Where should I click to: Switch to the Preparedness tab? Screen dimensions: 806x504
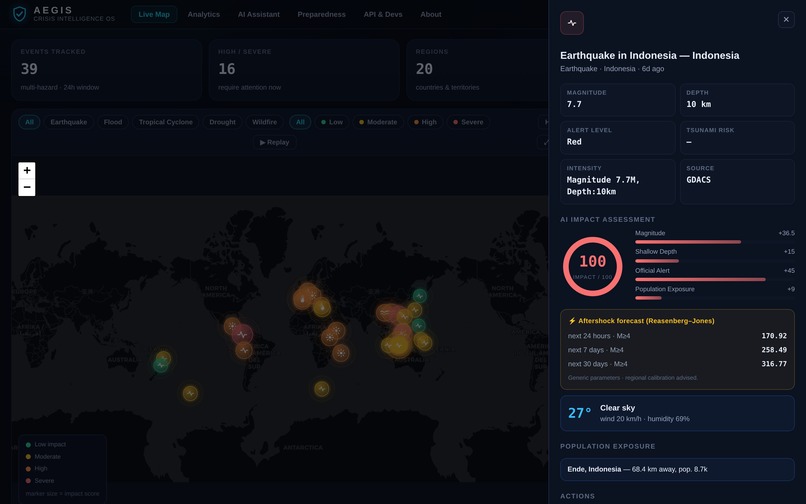coord(321,14)
